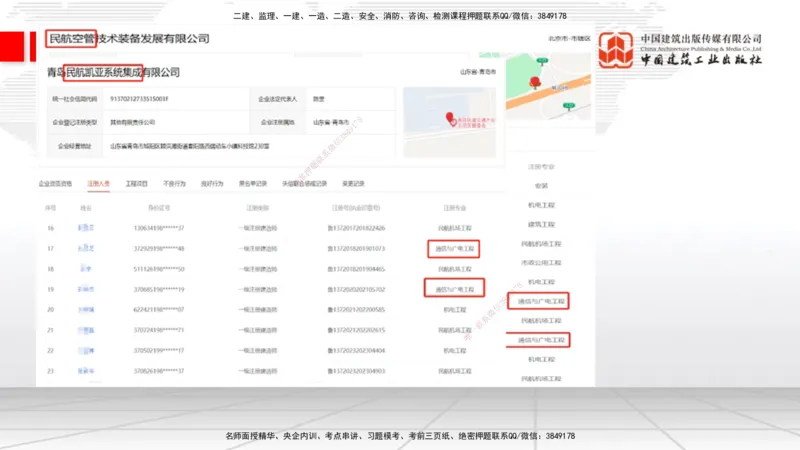This screenshot has width=800, height=450.
Task: Select ID number 370826198******37
Action: [x=159, y=371]
